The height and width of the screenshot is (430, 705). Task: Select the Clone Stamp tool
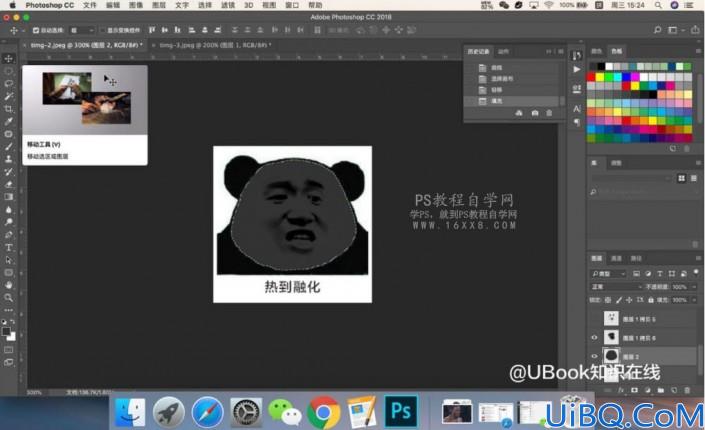[x=9, y=159]
